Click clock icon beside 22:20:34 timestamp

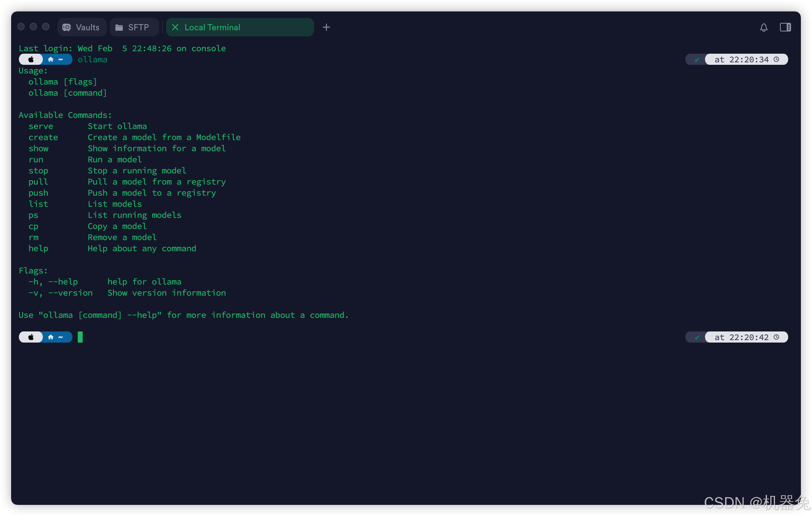coord(777,59)
